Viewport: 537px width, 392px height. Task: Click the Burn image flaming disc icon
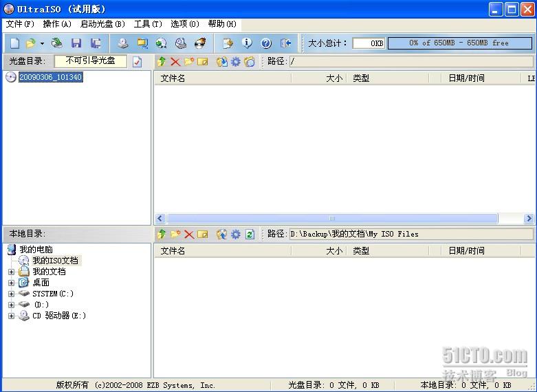(x=200, y=43)
